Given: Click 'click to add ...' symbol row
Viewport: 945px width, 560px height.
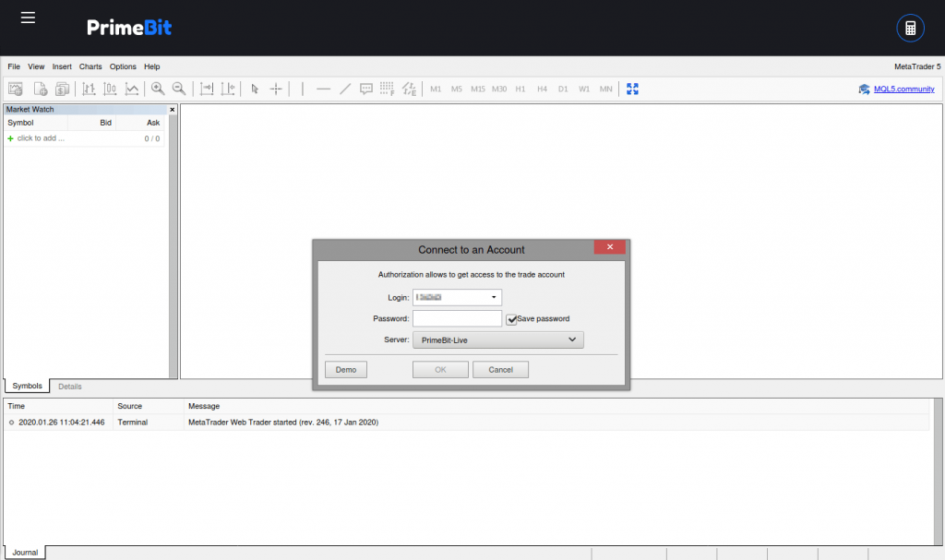Looking at the screenshot, I should (x=84, y=138).
